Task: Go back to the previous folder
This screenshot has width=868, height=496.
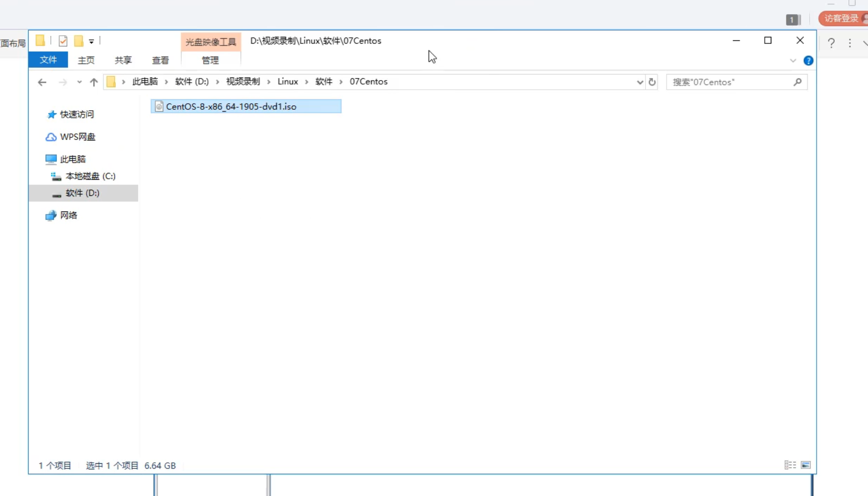Action: 42,82
